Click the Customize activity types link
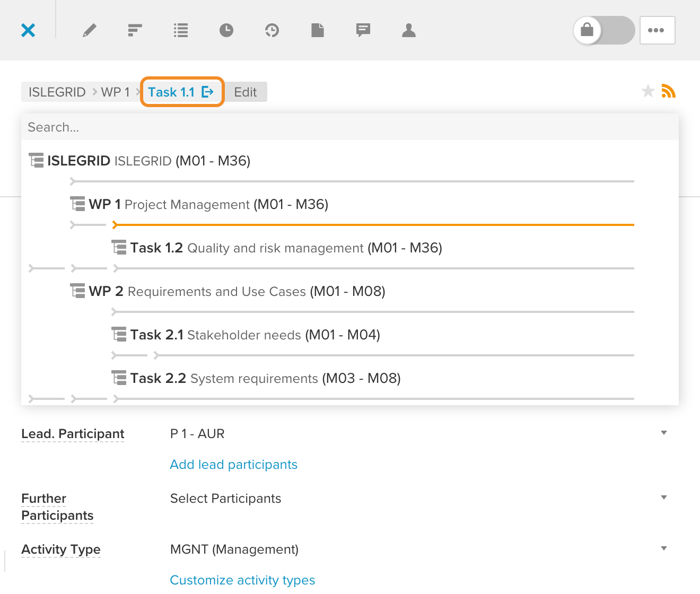Viewport: 700px width, 594px height. point(242,580)
